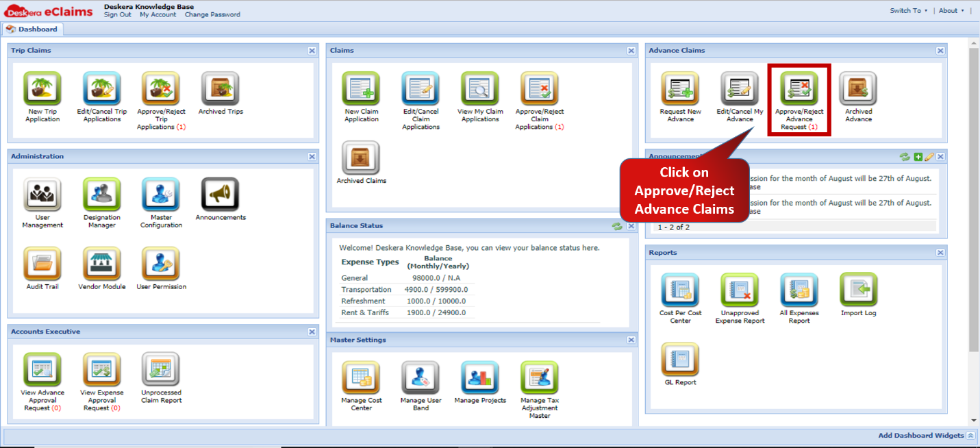Click Sign Out link
The height and width of the screenshot is (448, 980).
click(x=118, y=14)
